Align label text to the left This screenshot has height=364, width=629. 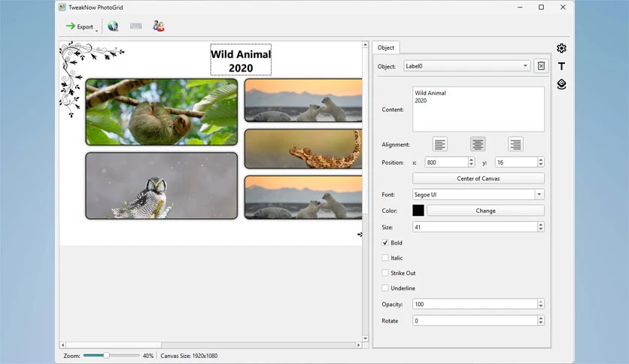(440, 144)
